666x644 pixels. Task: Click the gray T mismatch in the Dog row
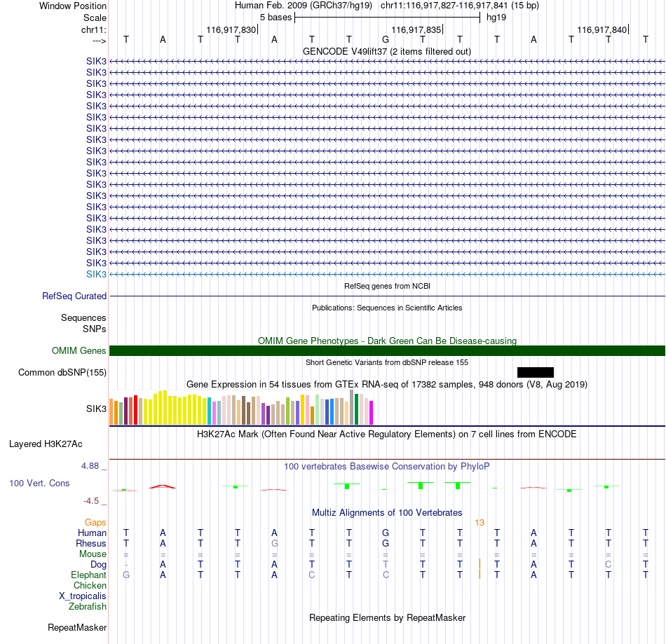click(386, 565)
